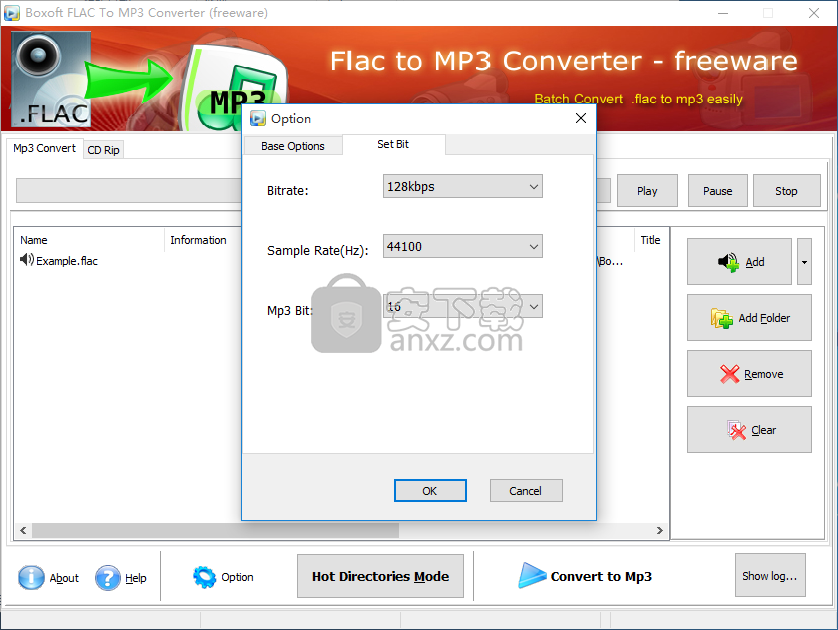
Task: Click the right arrow of list scrollbar
Action: 659,530
